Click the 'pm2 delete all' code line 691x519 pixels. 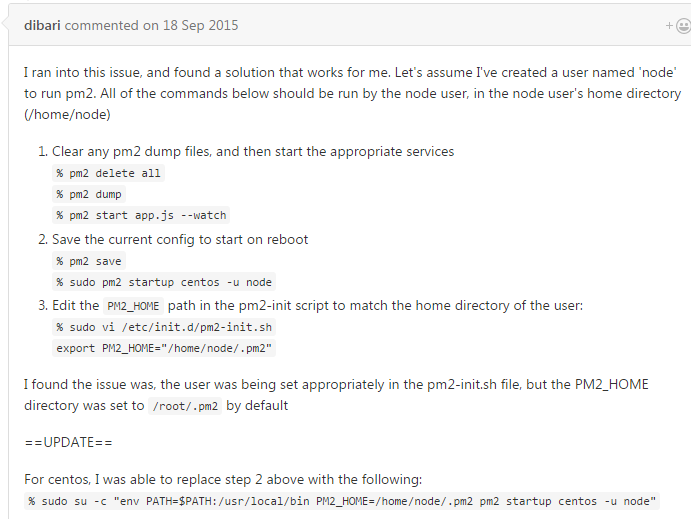tap(108, 173)
